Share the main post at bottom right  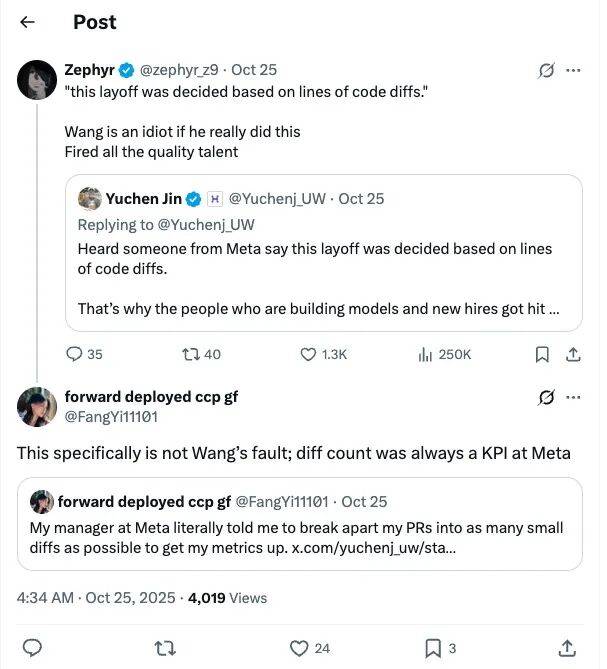pos(567,647)
